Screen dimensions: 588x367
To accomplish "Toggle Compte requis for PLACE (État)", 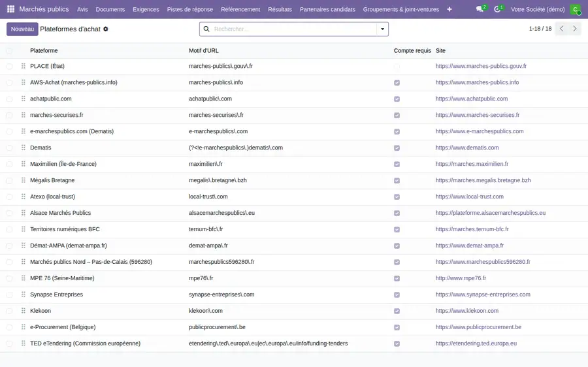I will coord(397,67).
